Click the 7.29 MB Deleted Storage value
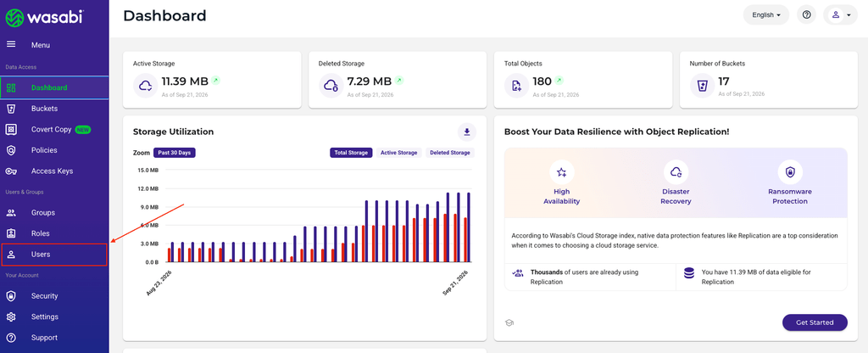868x353 pixels. 370,81
